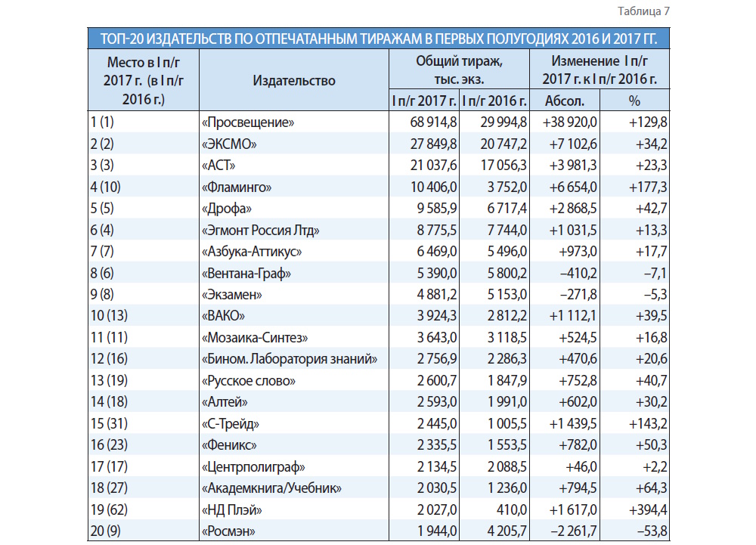Select publisher name «Росмэн»

pyautogui.click(x=228, y=531)
